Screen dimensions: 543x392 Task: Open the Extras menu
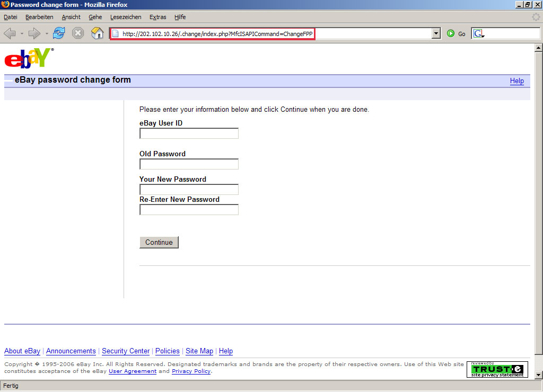tap(158, 17)
